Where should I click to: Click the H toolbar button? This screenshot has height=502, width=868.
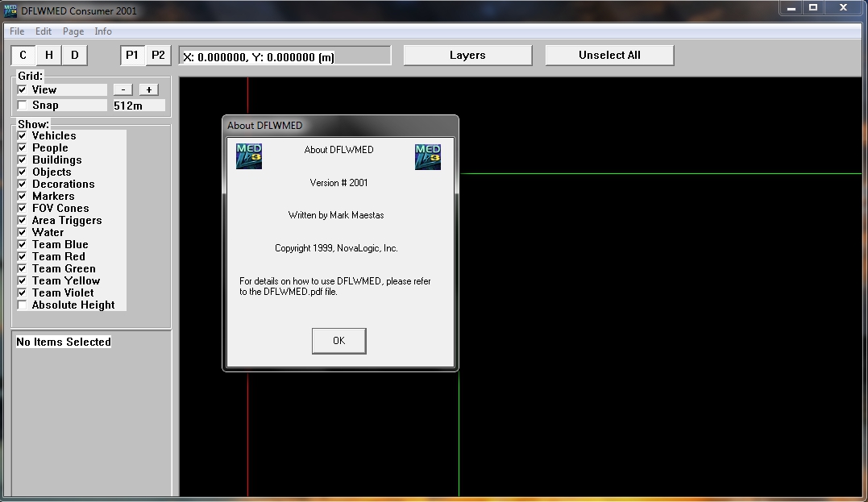48,56
